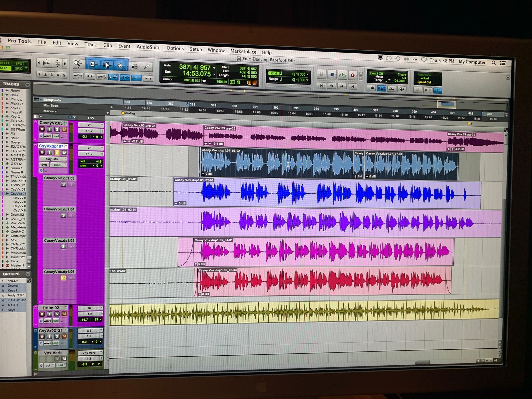Toggle solo on the CsyVxdp107 track

57,152
